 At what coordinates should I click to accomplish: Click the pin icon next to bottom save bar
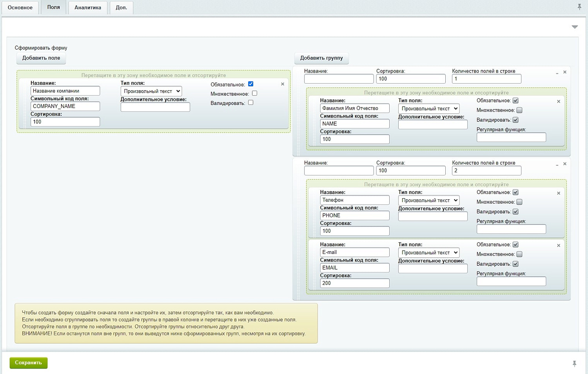(574, 363)
